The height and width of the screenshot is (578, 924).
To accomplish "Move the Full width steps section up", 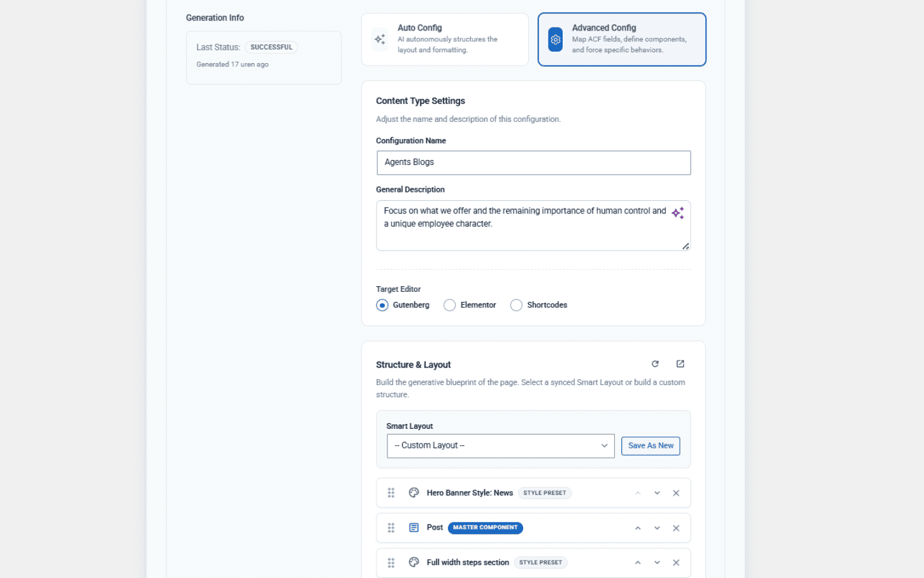I will tap(638, 563).
